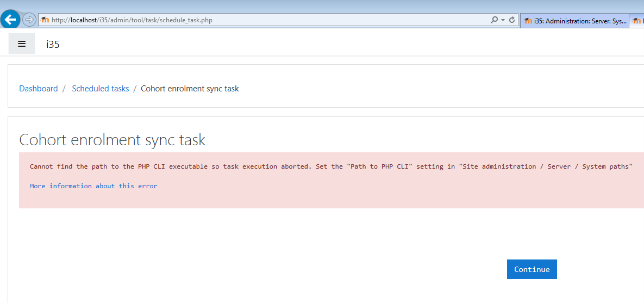The image size is (644, 303).
Task: Open More information about this error
Action: pyautogui.click(x=93, y=186)
